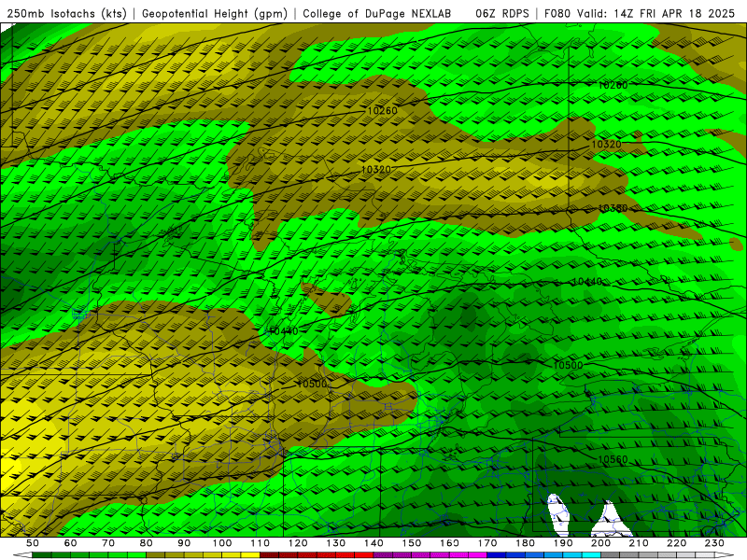This screenshot has width=747, height=560.
Task: Click the 10440 contour label on the eastern side
Action: (x=587, y=282)
